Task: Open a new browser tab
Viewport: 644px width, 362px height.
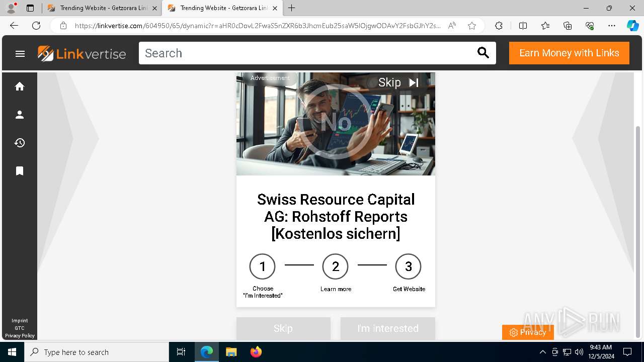Action: coord(292,8)
